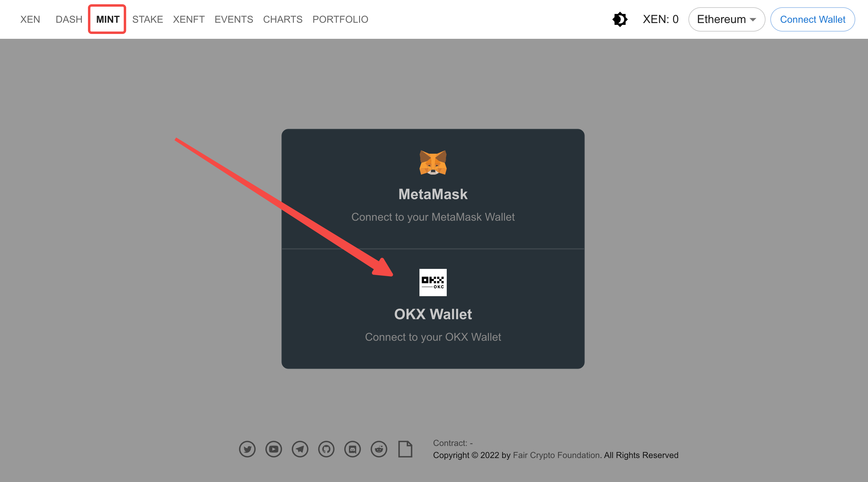
Task: Click the MetaMask fox logo
Action: 433,162
